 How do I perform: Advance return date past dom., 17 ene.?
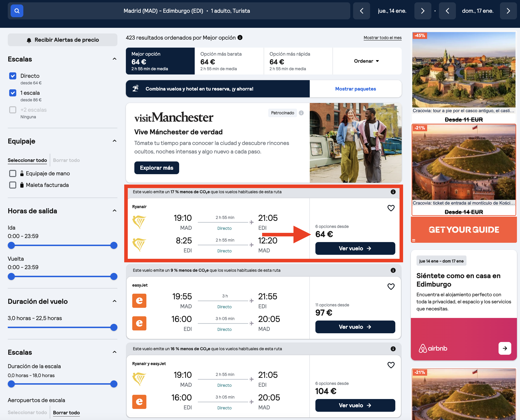click(508, 11)
